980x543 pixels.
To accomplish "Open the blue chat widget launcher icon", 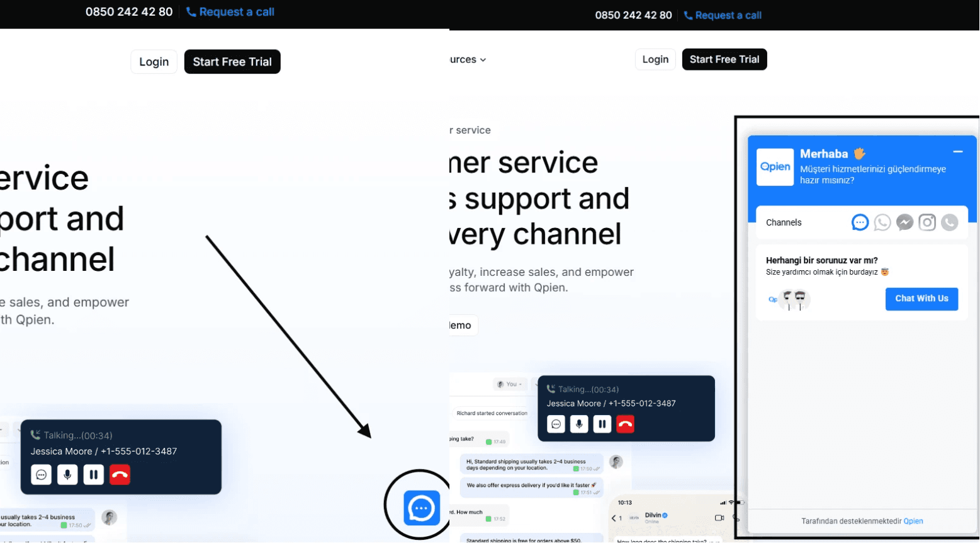I will (x=421, y=508).
